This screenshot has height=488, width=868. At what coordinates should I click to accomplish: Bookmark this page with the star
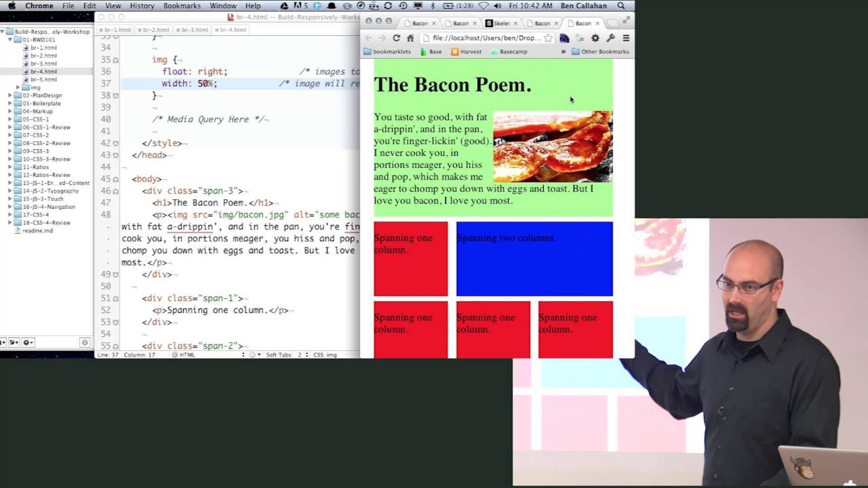click(548, 38)
